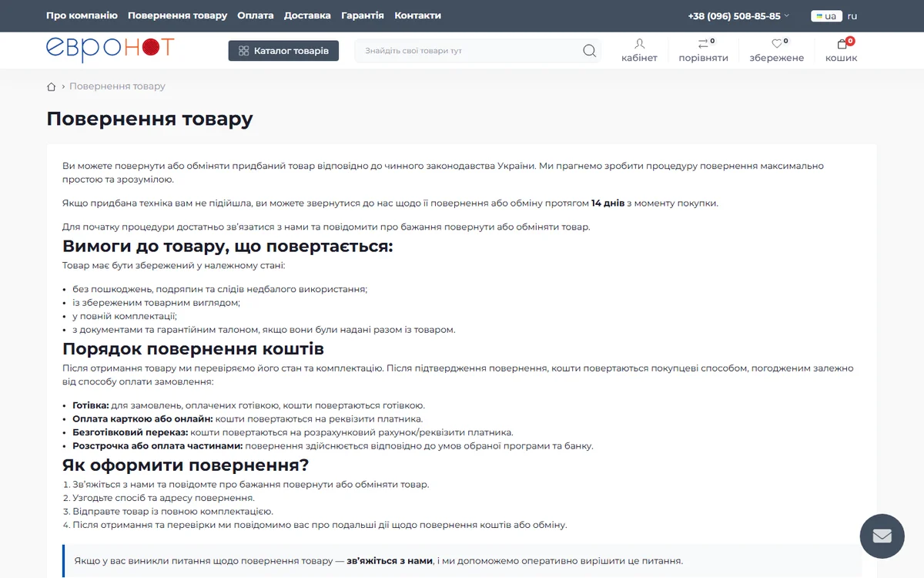Click heading Вимоги до товару, що повертається

(228, 247)
